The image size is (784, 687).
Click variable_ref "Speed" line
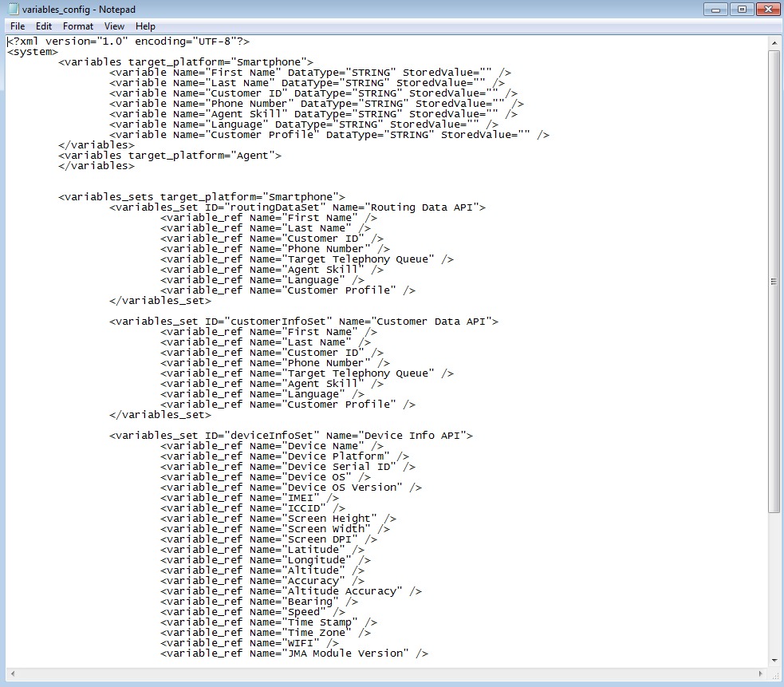[253, 612]
